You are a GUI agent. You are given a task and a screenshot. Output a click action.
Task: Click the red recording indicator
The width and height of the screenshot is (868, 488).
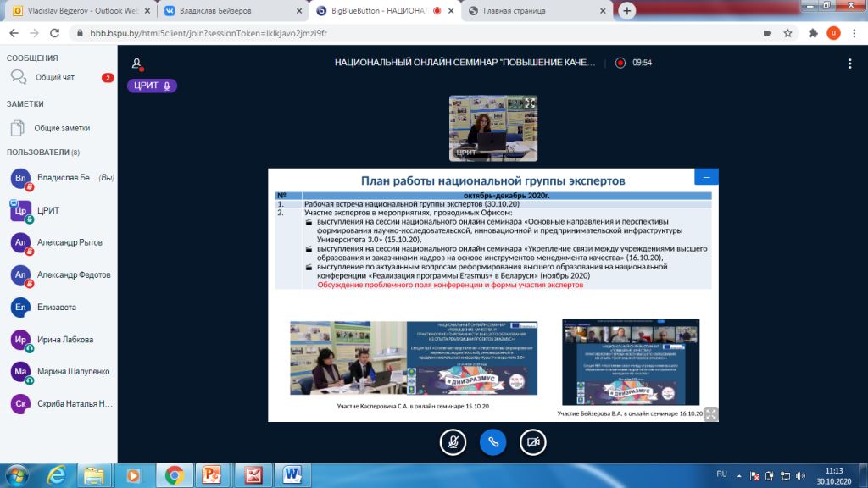point(620,63)
